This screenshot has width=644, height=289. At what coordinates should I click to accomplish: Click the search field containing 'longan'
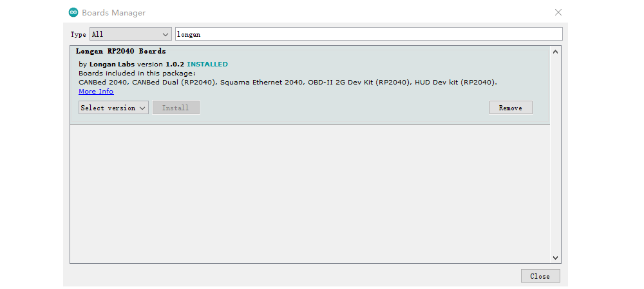368,34
